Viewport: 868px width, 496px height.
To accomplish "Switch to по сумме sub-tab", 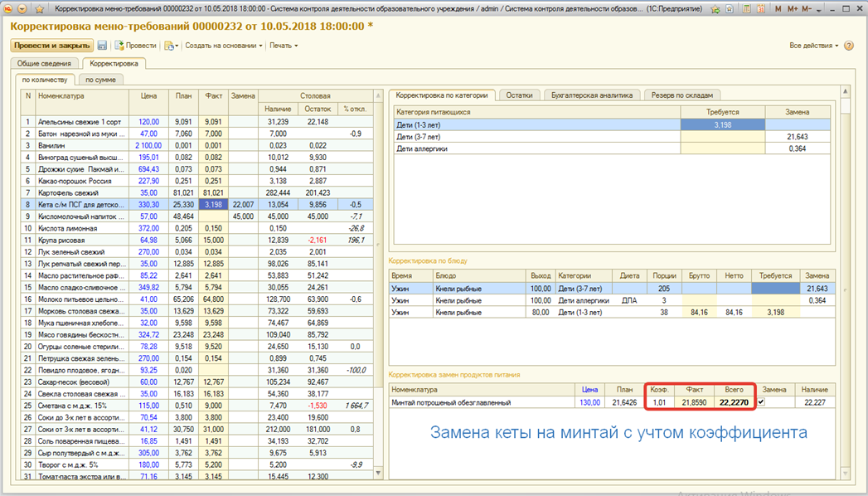I will 101,80.
